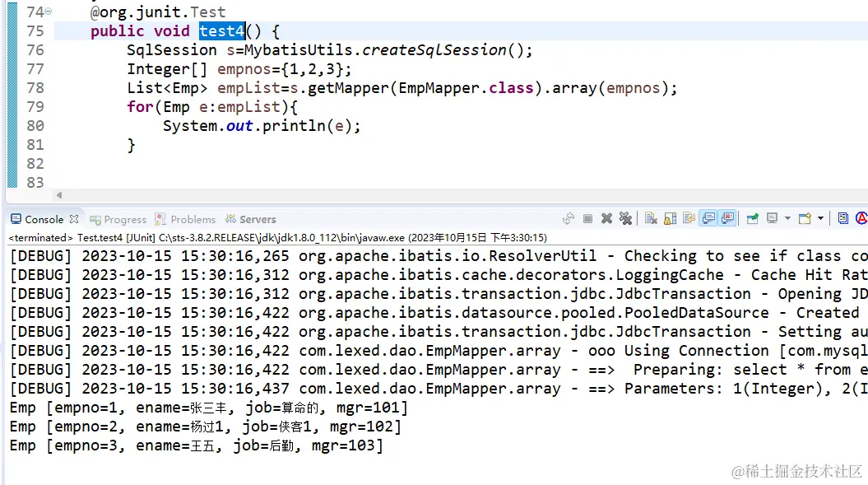Click EmpMapper.class in line 78
The image size is (868, 485).
pos(466,88)
